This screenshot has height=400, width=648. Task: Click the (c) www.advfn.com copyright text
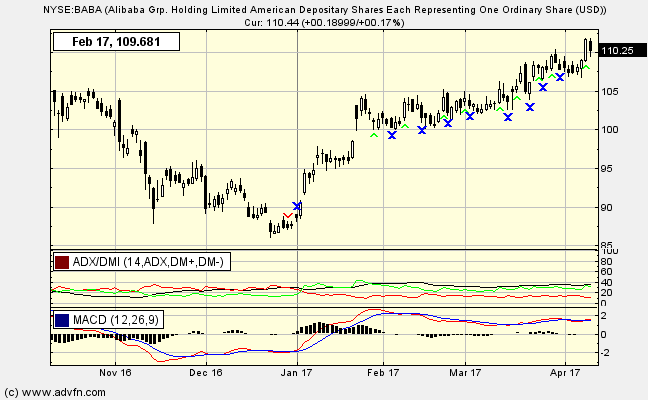coord(55,392)
